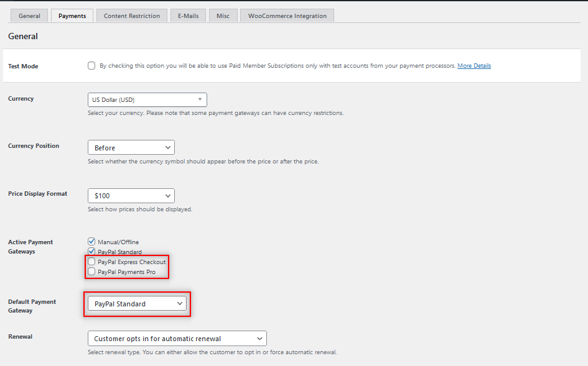Click the Price Display Format label
Image resolution: width=588 pixels, height=366 pixels.
(x=37, y=194)
